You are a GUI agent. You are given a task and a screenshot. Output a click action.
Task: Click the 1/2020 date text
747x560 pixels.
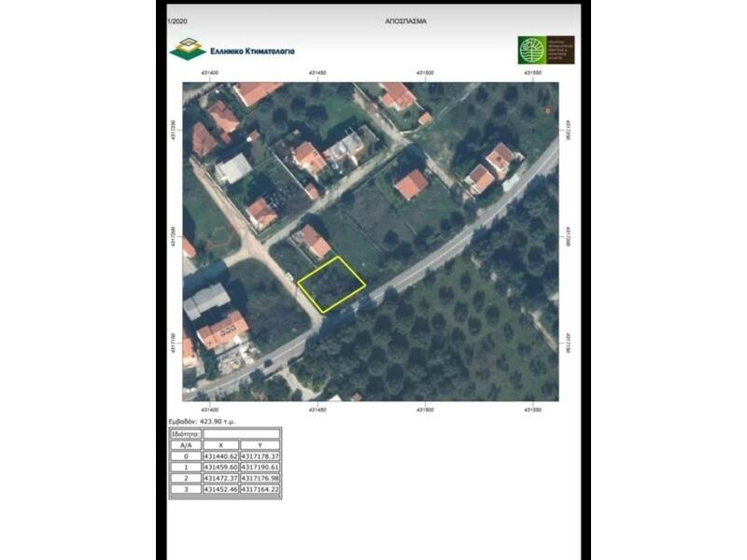pyautogui.click(x=176, y=20)
